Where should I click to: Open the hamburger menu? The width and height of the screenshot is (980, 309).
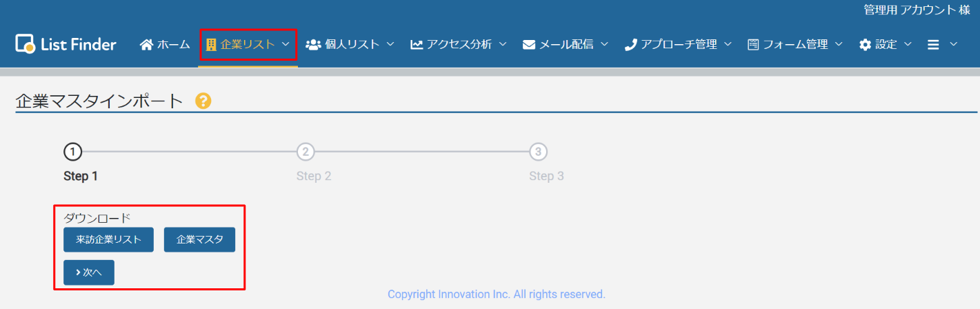point(933,45)
